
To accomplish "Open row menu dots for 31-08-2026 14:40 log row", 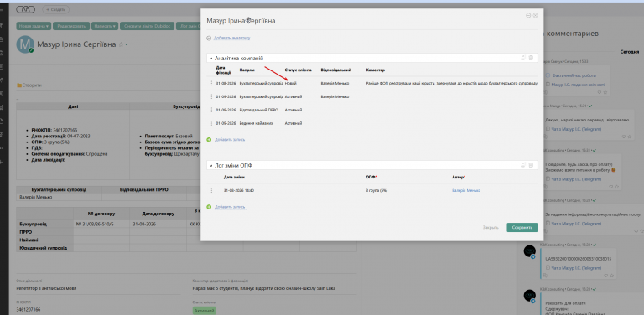I will pos(211,190).
